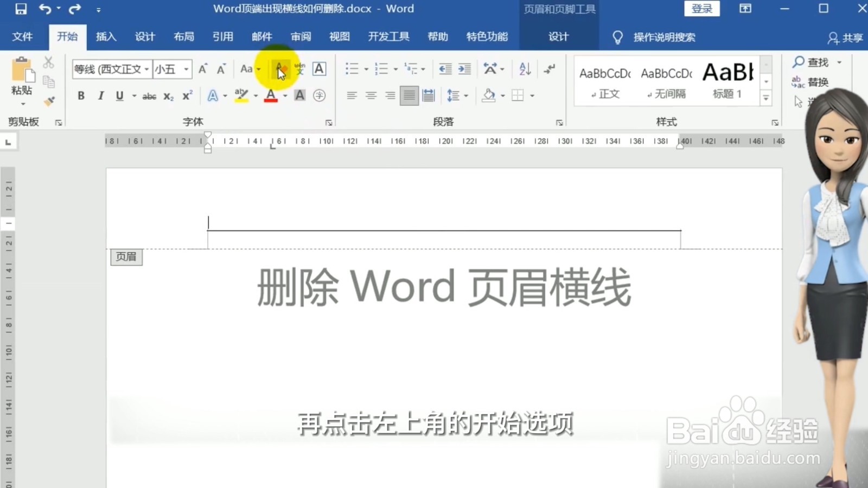Viewport: 868px width, 488px height.
Task: Apply the yellow text highlight color
Action: click(241, 96)
